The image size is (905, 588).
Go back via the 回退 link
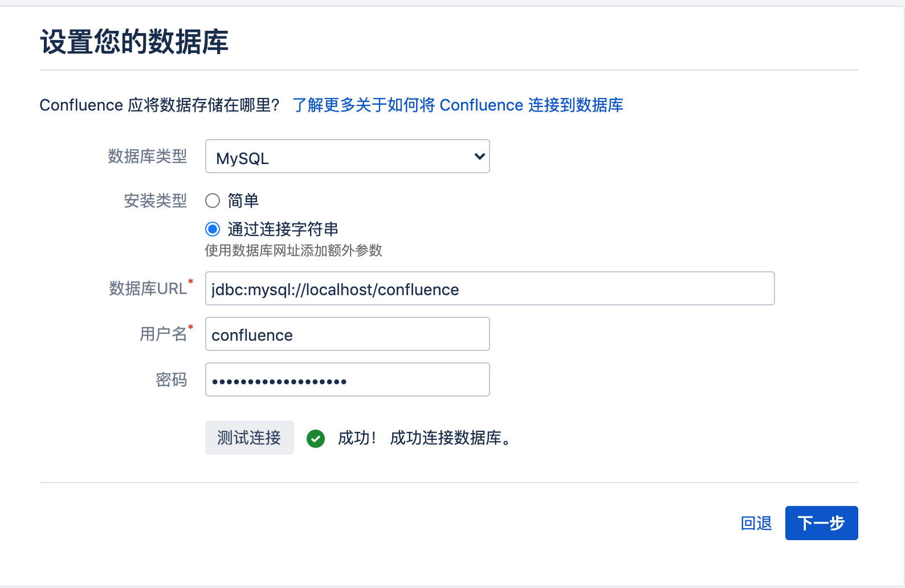click(x=756, y=523)
